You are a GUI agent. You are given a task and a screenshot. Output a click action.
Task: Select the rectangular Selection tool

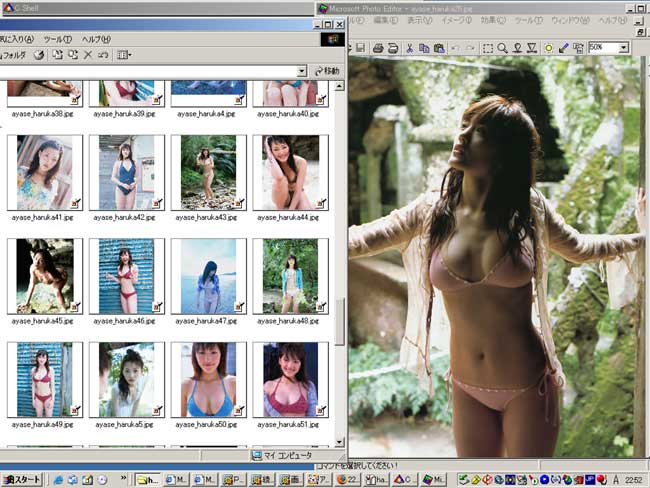[488, 48]
